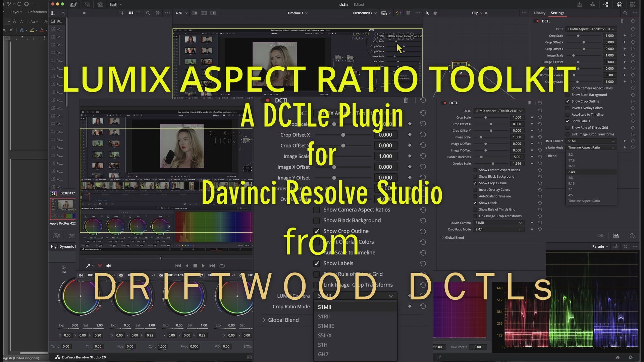Screen dimensions: 644x362
Task: Enable Invert Overlay Colors in Settings tab panel
Action: [568, 108]
